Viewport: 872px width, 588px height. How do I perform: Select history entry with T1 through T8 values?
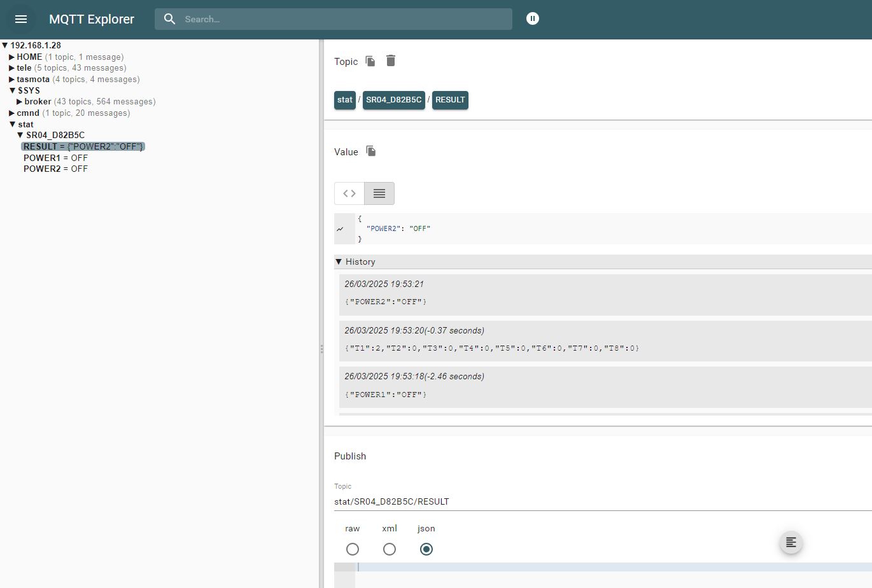605,341
